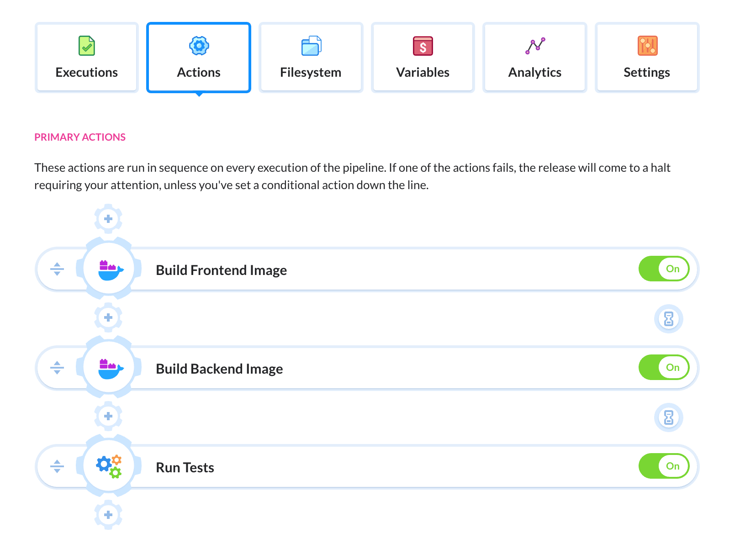This screenshot has height=560, width=740.
Task: Click hourglass icon below Build Frontend Image
Action: click(x=668, y=318)
